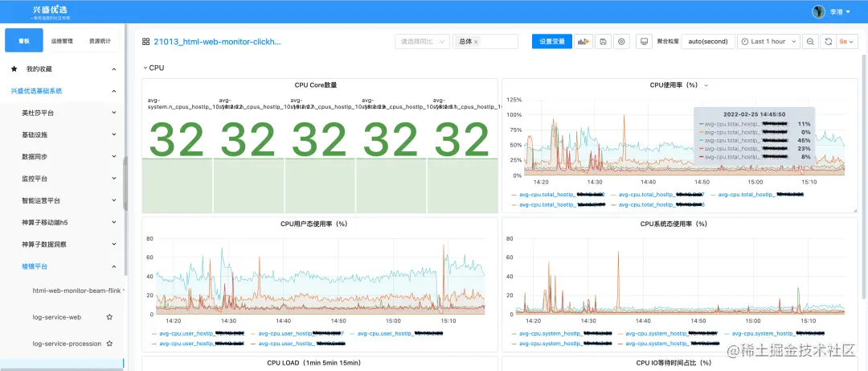
Task: Switch to the 资源统计 tab
Action: pyautogui.click(x=100, y=40)
